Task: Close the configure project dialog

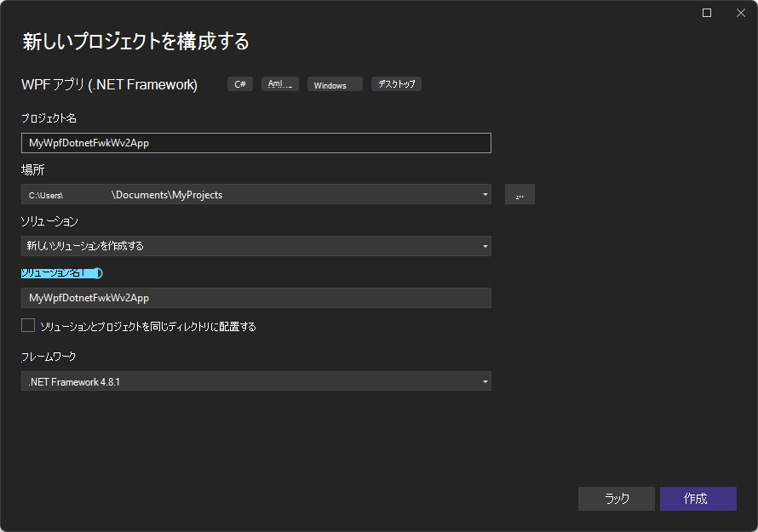Action: click(741, 13)
